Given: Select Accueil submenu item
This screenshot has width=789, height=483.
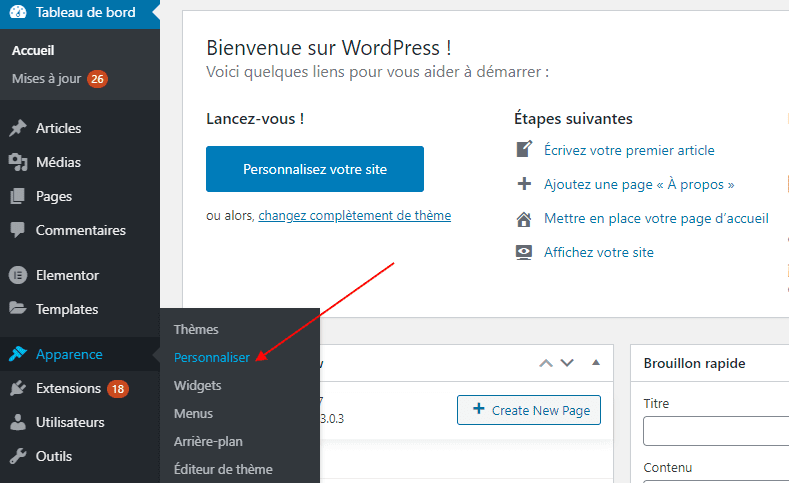Looking at the screenshot, I should (x=33, y=50).
